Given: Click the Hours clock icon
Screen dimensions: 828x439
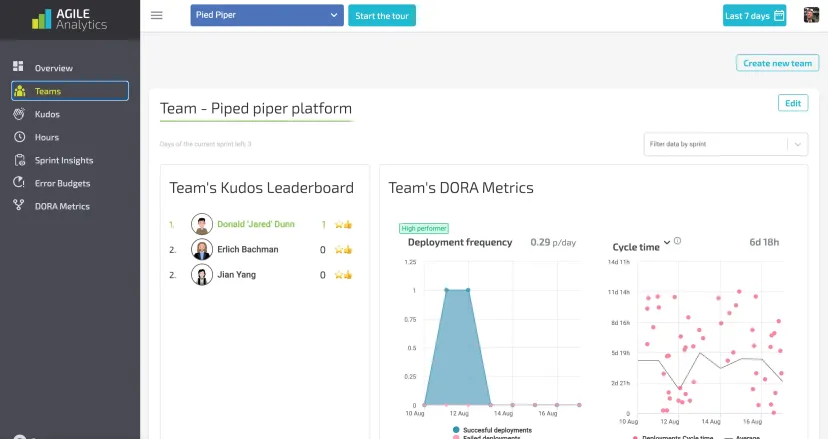Looking at the screenshot, I should 20,137.
